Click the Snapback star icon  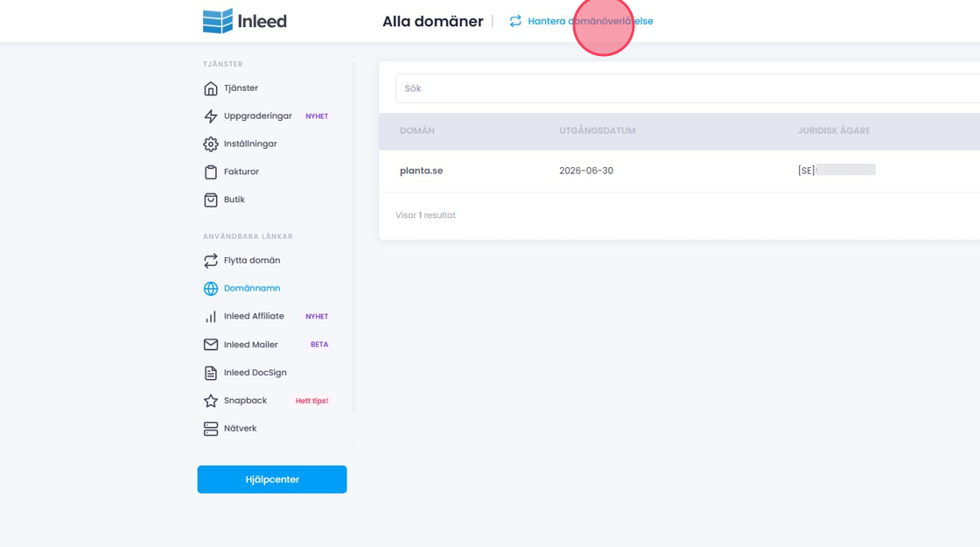(211, 401)
